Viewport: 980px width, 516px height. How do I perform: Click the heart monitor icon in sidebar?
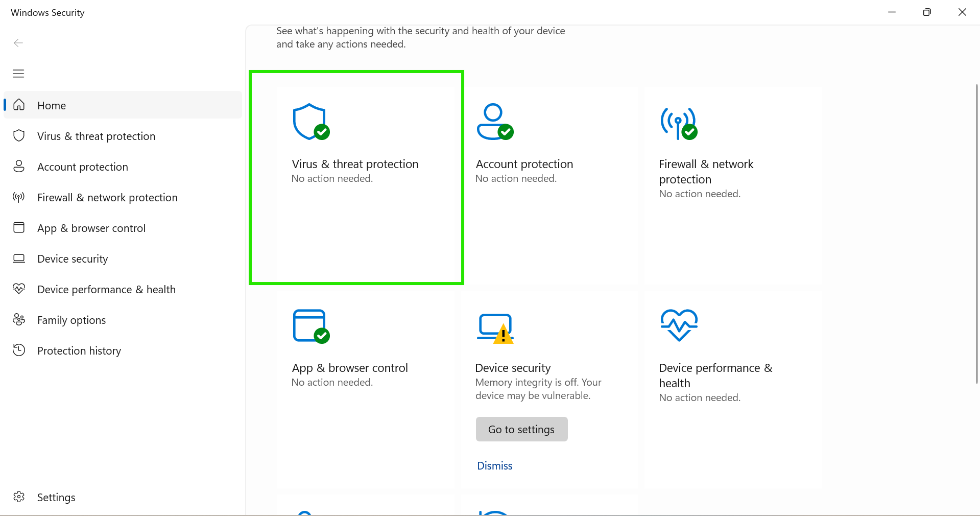[19, 289]
